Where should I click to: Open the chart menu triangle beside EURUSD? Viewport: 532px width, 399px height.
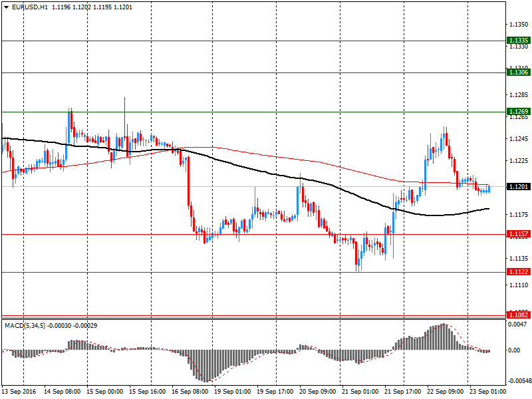click(7, 7)
